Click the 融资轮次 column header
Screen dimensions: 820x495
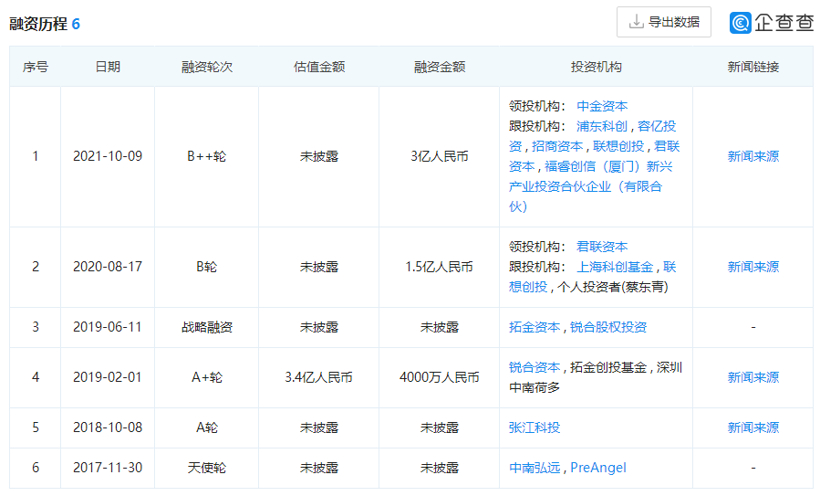point(207,67)
